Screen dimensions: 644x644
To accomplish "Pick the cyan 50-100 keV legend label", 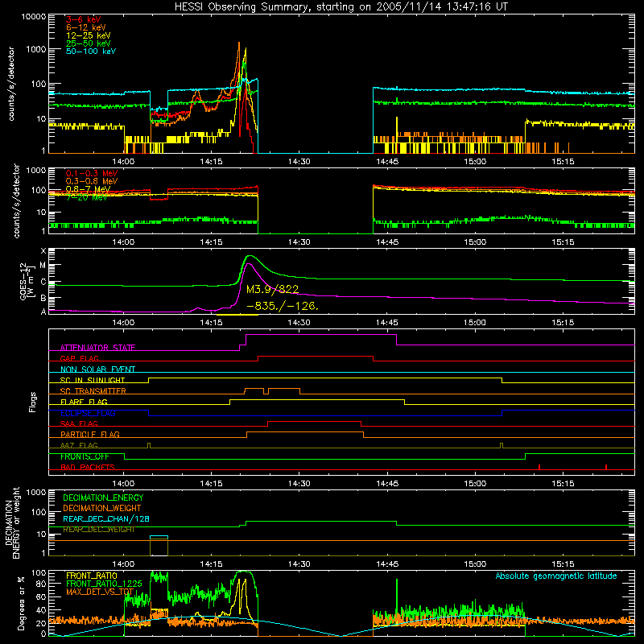I will pos(90,51).
